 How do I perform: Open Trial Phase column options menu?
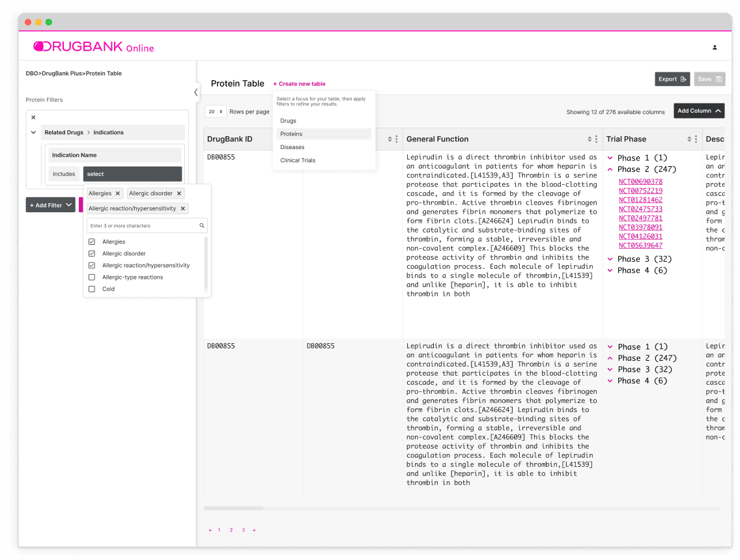click(x=696, y=139)
